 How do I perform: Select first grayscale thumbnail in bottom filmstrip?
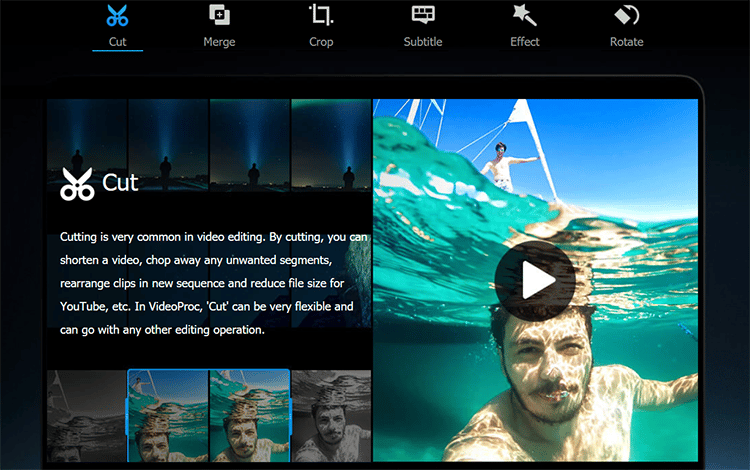point(86,415)
